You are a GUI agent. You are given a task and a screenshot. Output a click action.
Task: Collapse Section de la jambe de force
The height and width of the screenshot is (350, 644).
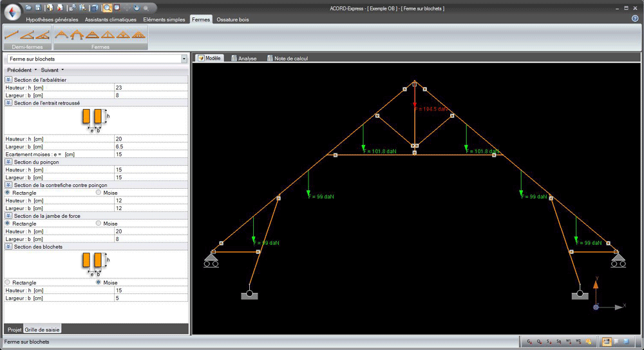[x=8, y=215]
